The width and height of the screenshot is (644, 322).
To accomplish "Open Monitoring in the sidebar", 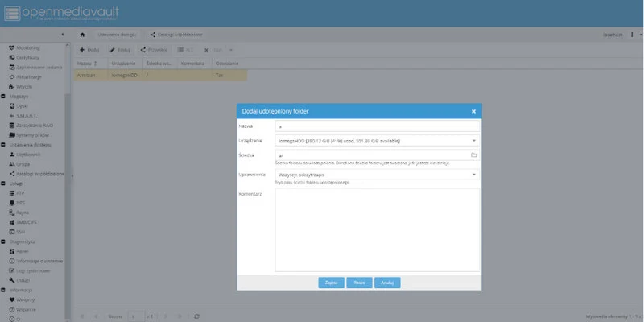I will pyautogui.click(x=28, y=48).
